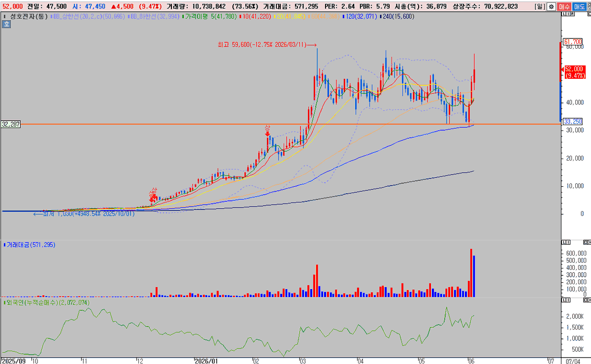Toggle the top R axis button of price chart
The image size is (591, 364).
click(572, 14)
